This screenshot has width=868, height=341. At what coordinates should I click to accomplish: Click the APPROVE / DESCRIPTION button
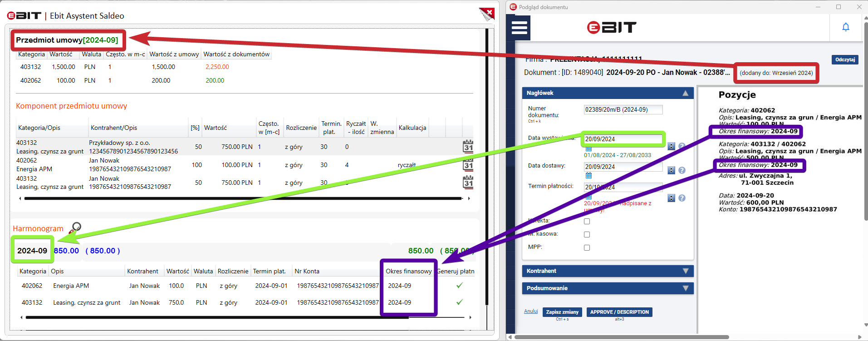point(619,312)
